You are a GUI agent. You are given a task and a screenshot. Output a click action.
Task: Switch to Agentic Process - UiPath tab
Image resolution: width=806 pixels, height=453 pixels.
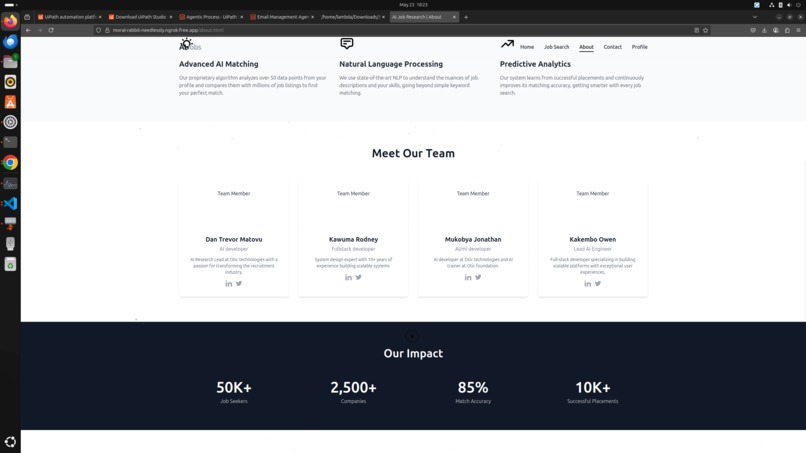pos(211,17)
